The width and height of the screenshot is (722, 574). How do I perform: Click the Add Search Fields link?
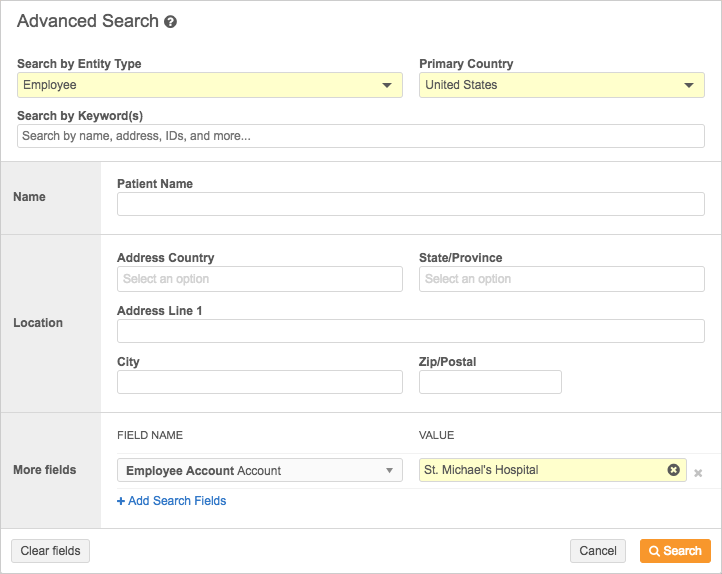171,501
